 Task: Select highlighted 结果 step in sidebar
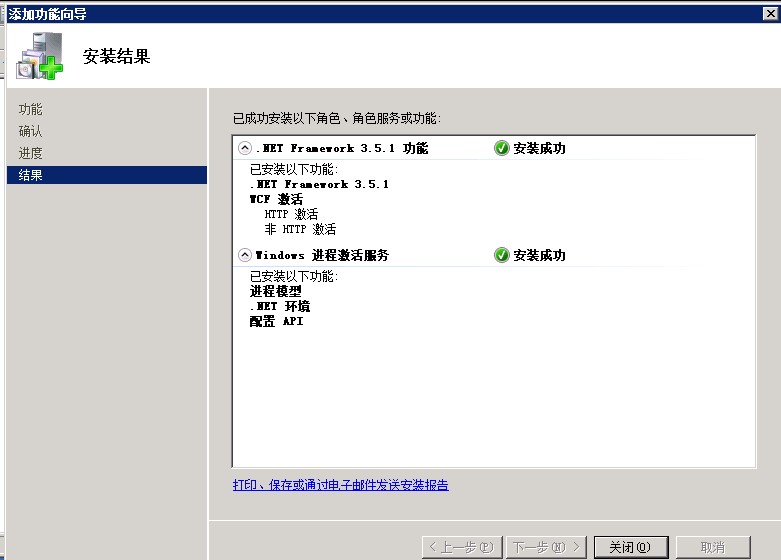click(31, 175)
